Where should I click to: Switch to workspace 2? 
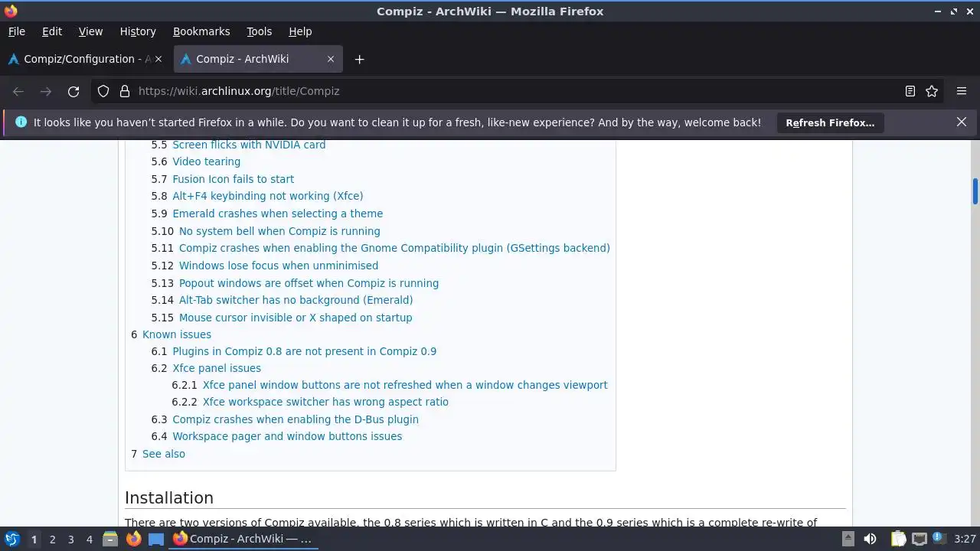52,540
